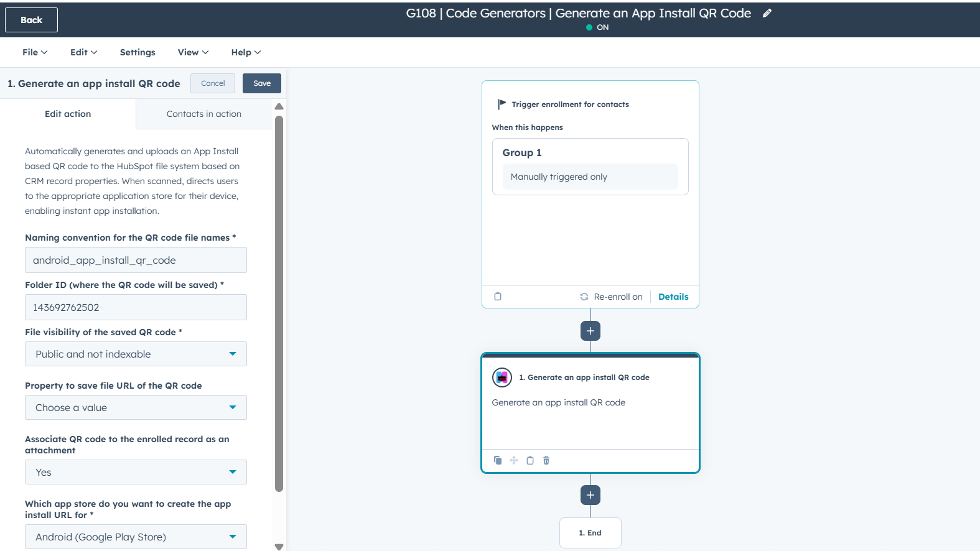Switch to Contacts in action tab
This screenshot has width=980, height=551.
tap(203, 114)
